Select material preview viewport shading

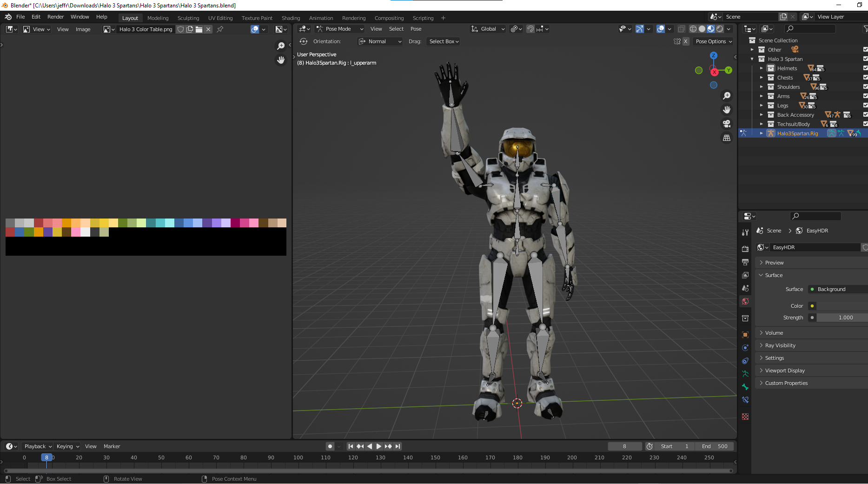tap(711, 29)
